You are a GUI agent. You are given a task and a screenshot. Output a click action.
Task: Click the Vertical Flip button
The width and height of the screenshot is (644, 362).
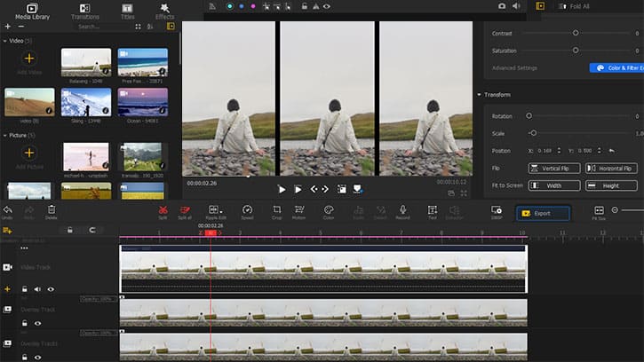coord(554,169)
